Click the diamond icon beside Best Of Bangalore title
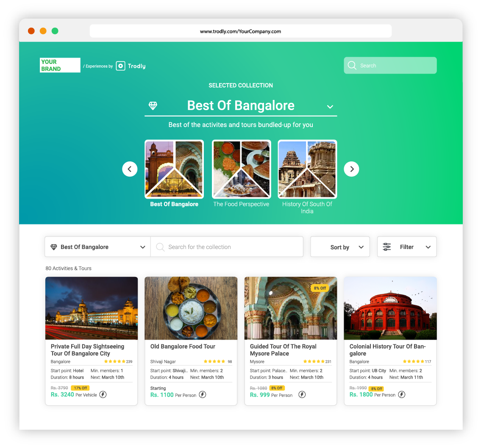This screenshot has width=481, height=448. click(153, 106)
